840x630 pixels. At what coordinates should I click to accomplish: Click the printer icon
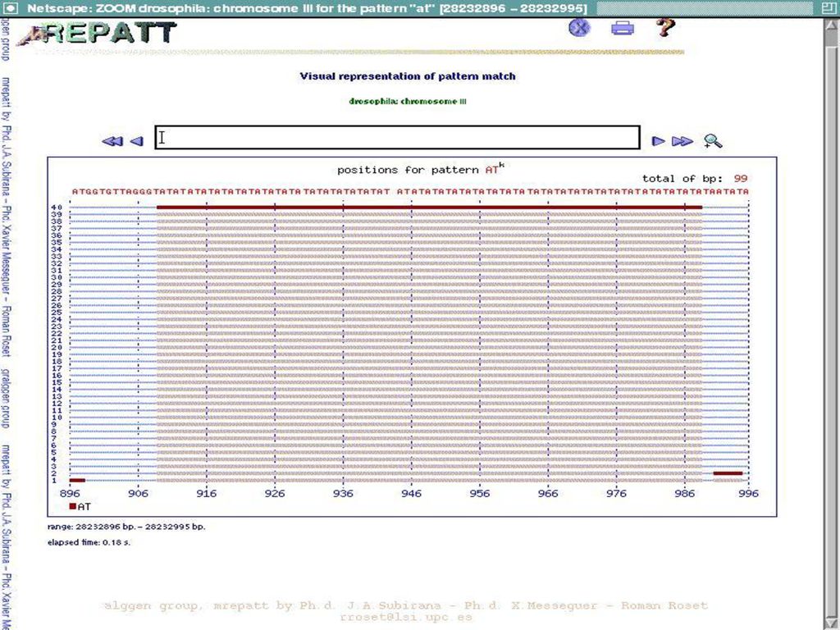[x=623, y=27]
